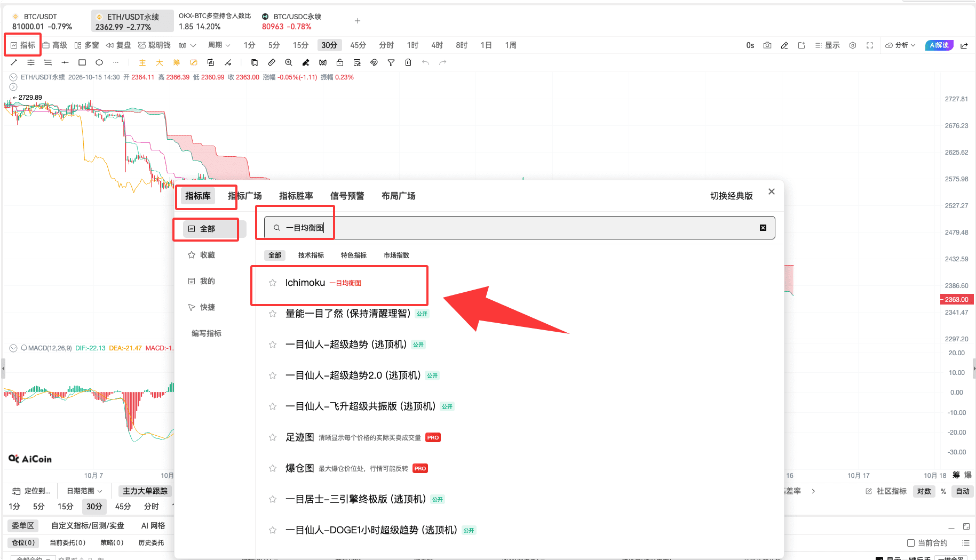Click the undo arrow in drawing toolbar

click(x=425, y=62)
